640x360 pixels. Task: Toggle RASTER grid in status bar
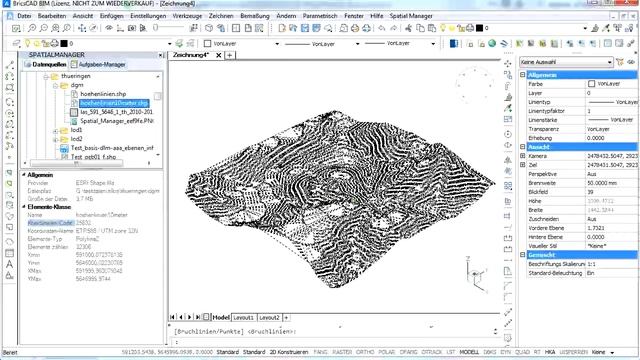342,352
